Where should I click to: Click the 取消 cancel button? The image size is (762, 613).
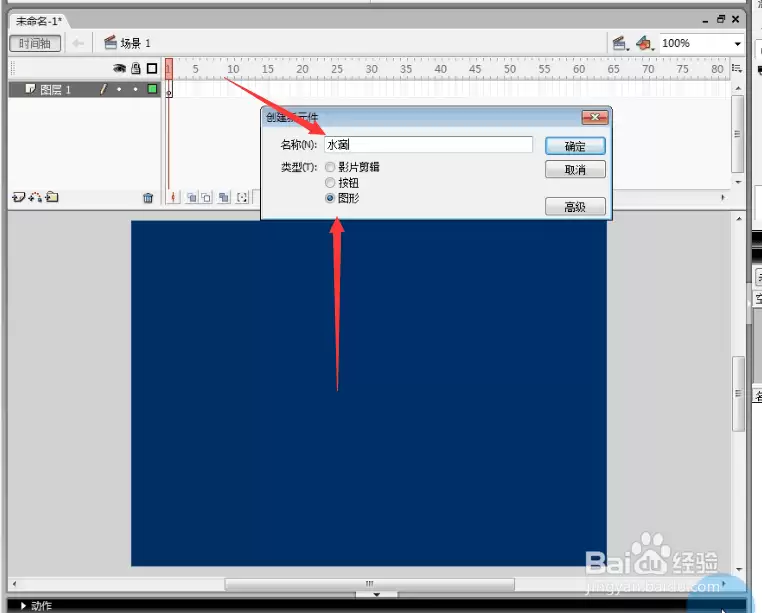pyautogui.click(x=575, y=169)
